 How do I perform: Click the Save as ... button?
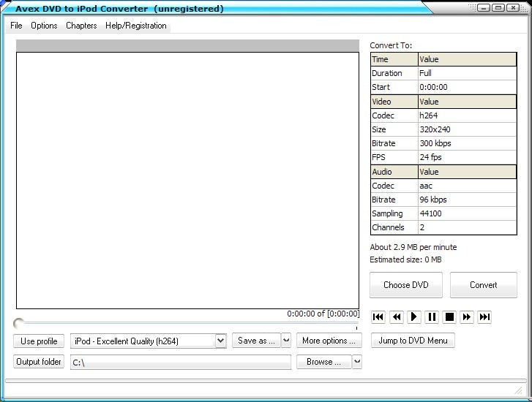[257, 341]
